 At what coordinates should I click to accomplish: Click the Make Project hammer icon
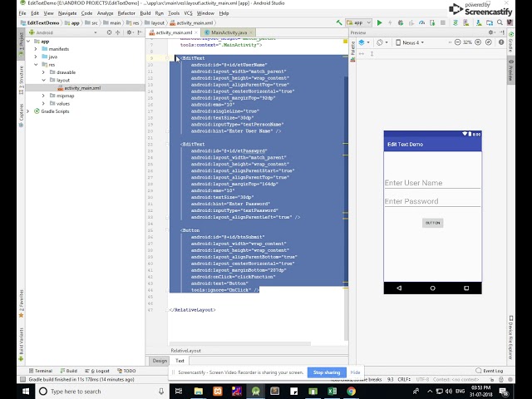coord(339,22)
